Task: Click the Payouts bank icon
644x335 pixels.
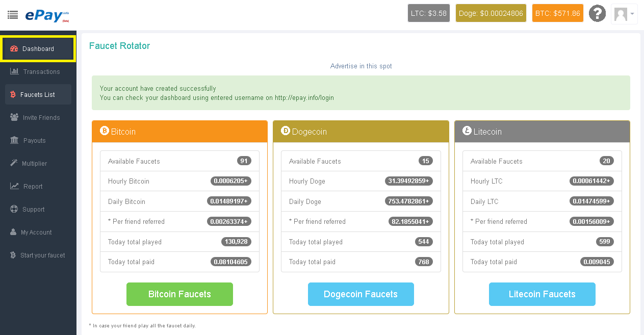Action: tap(14, 141)
